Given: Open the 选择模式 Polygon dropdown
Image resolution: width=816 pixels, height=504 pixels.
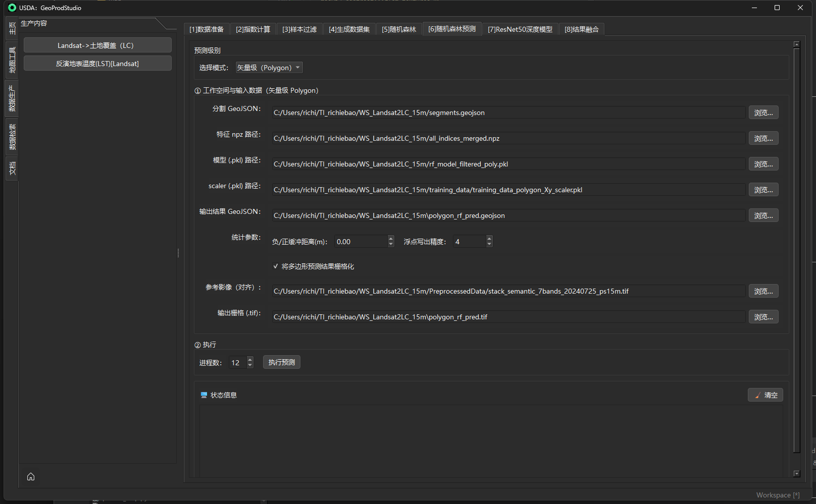Looking at the screenshot, I should [269, 68].
